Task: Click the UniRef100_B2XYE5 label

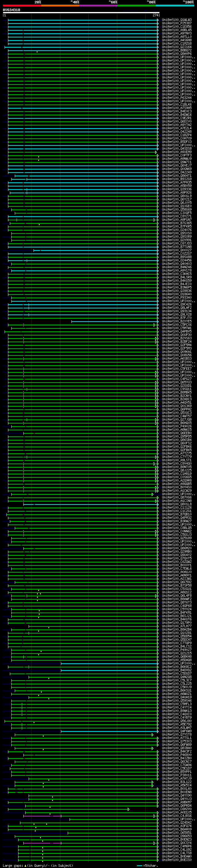Action: [x=176, y=321]
